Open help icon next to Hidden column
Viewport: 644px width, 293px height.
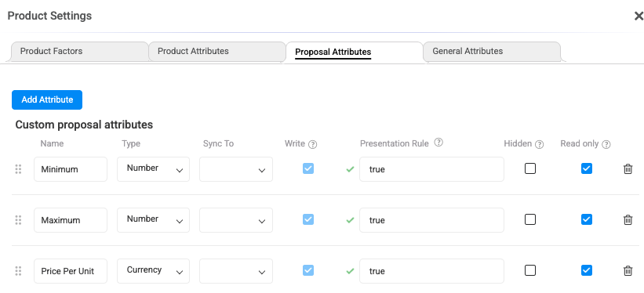point(539,144)
